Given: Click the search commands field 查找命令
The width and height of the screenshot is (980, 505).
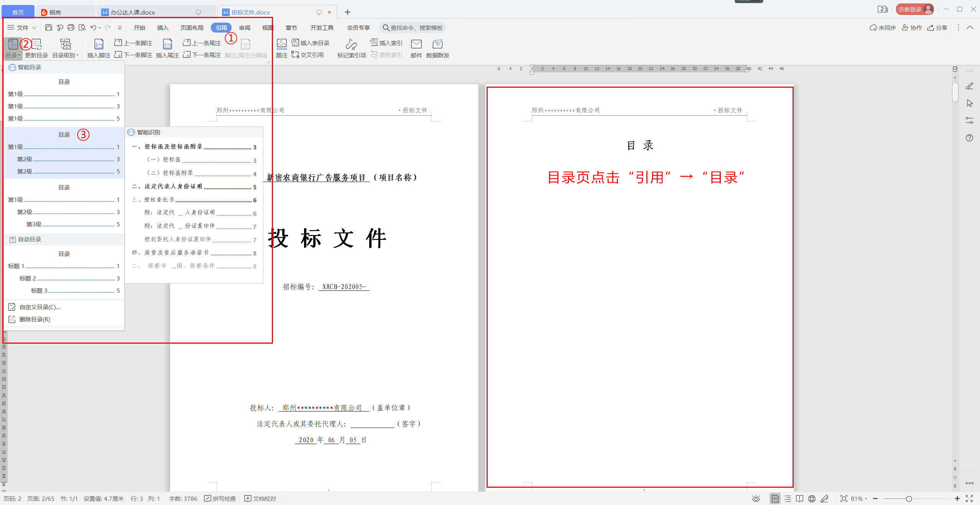Looking at the screenshot, I should (x=413, y=28).
